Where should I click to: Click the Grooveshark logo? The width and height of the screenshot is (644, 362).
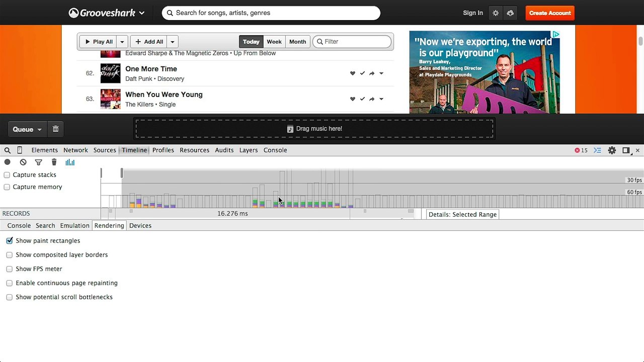pyautogui.click(x=102, y=13)
